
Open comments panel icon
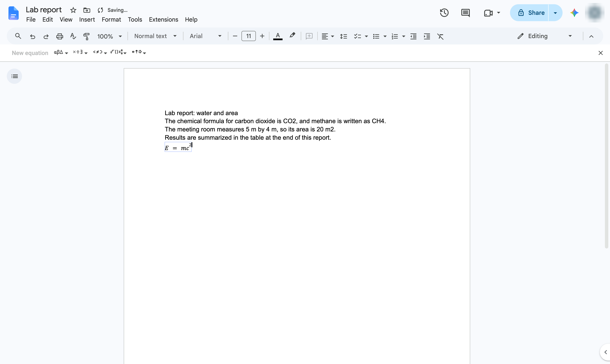pyautogui.click(x=465, y=13)
